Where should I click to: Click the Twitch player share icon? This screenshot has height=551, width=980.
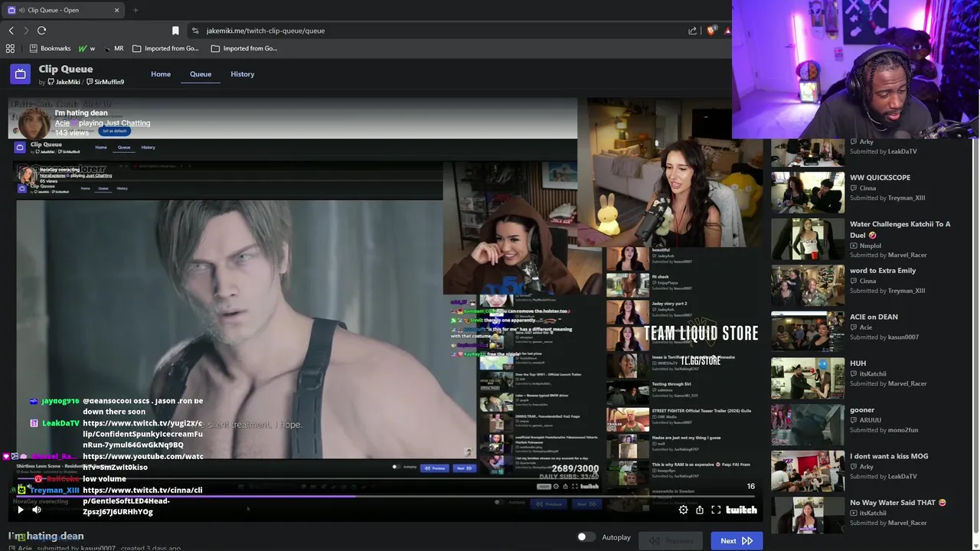[699, 510]
